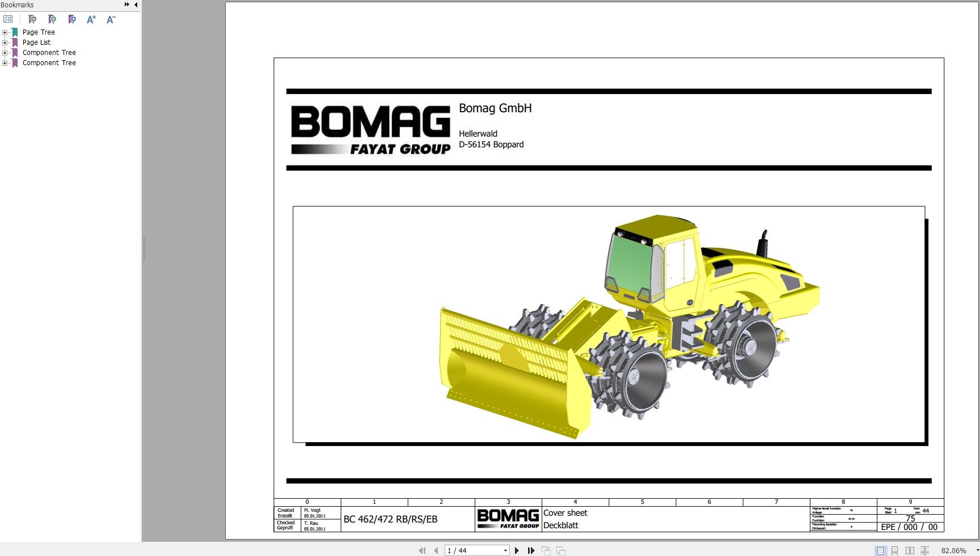Click the BOMAG logo at page top

[371, 129]
